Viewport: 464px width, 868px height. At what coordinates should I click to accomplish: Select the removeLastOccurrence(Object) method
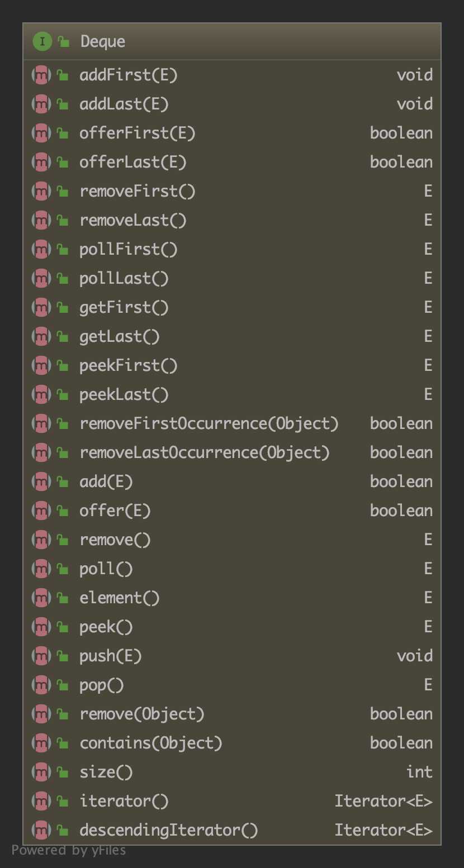205,452
